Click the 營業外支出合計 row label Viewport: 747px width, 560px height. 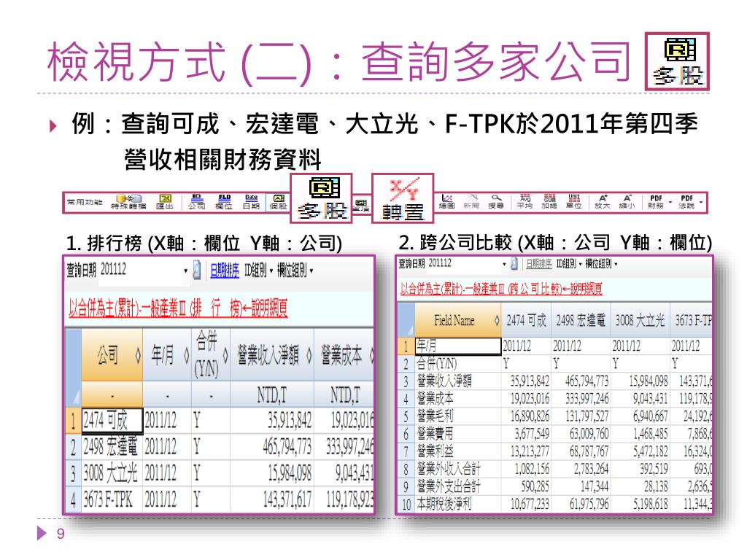point(449,486)
